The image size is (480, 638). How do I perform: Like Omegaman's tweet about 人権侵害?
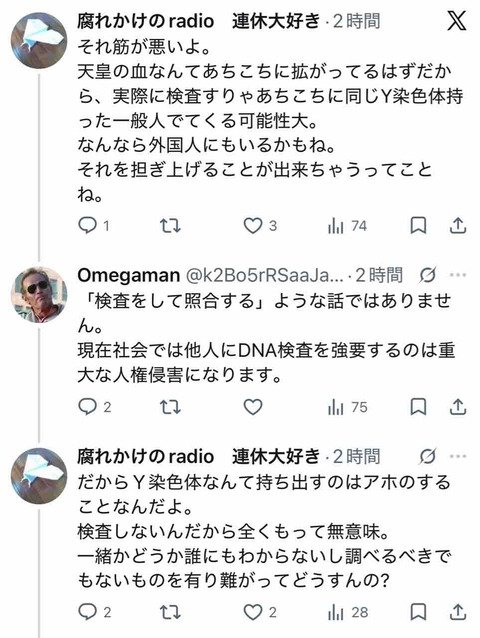tap(253, 407)
